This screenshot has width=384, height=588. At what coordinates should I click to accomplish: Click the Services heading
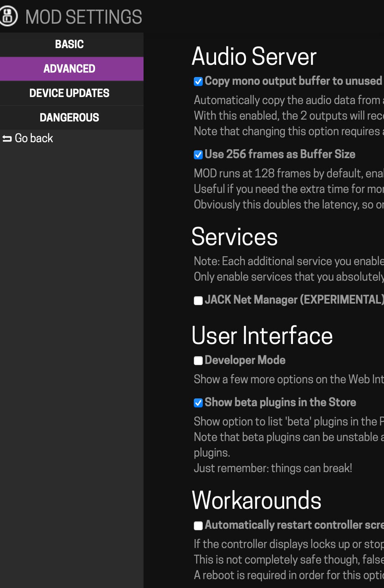point(235,237)
